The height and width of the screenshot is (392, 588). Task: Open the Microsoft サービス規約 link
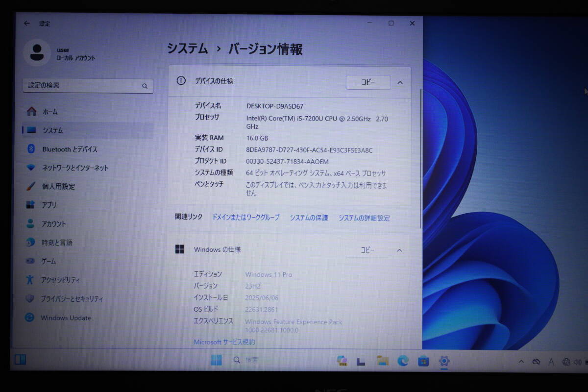click(x=224, y=342)
